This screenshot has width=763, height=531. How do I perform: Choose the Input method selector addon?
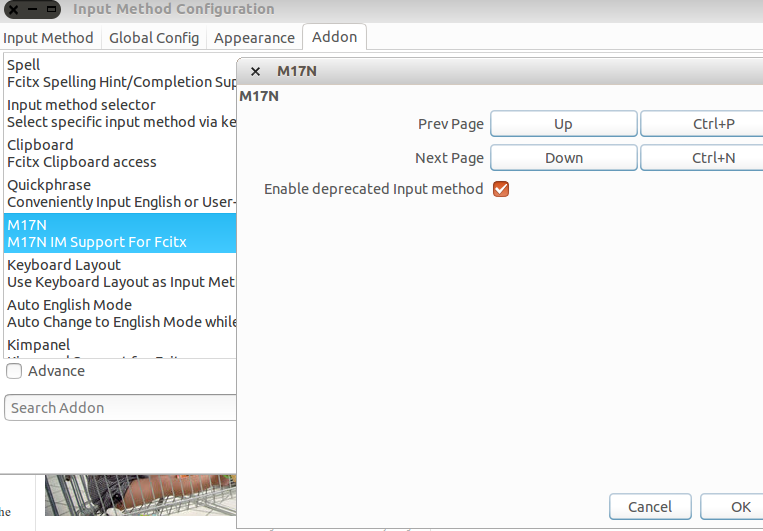pos(120,113)
